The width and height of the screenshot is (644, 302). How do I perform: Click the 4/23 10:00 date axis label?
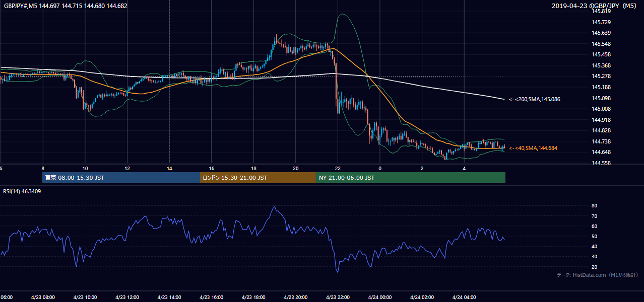(x=85, y=297)
